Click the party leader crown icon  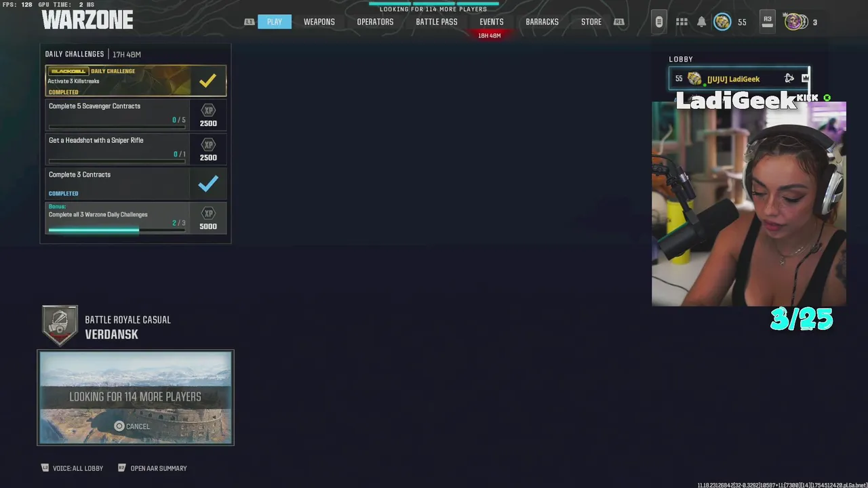tap(805, 79)
